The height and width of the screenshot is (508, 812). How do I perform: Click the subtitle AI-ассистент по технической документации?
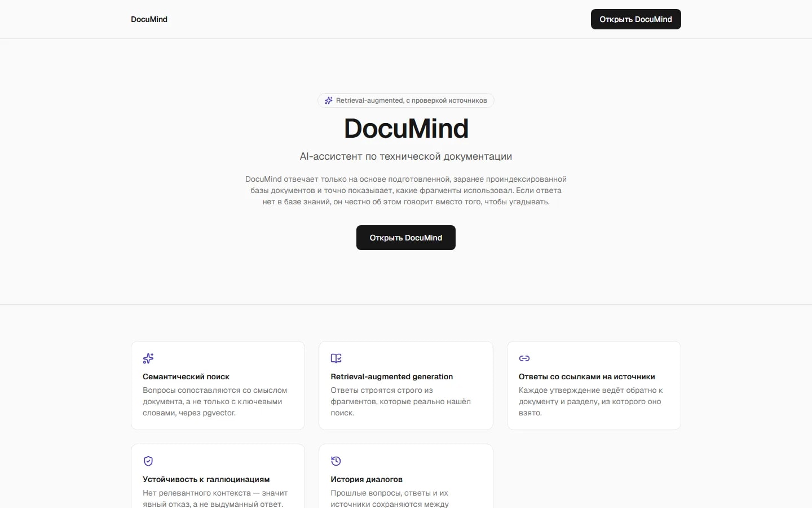(406, 156)
